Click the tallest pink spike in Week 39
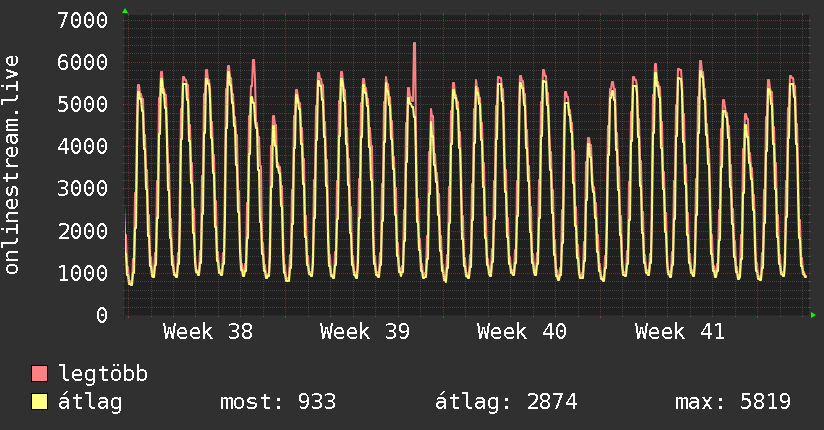 click(x=414, y=71)
